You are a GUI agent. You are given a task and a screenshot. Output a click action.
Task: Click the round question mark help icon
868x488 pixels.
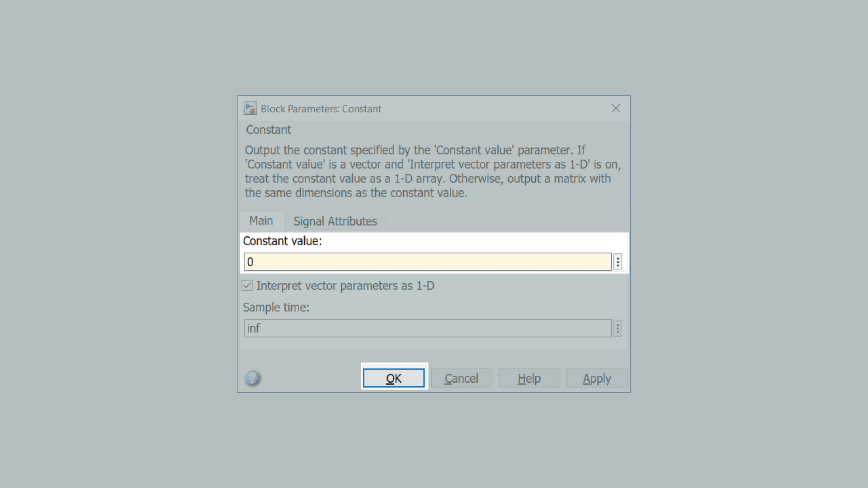pos(253,378)
